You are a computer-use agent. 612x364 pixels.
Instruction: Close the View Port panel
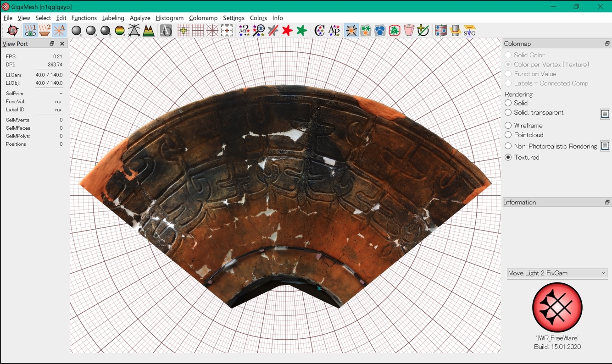click(62, 44)
